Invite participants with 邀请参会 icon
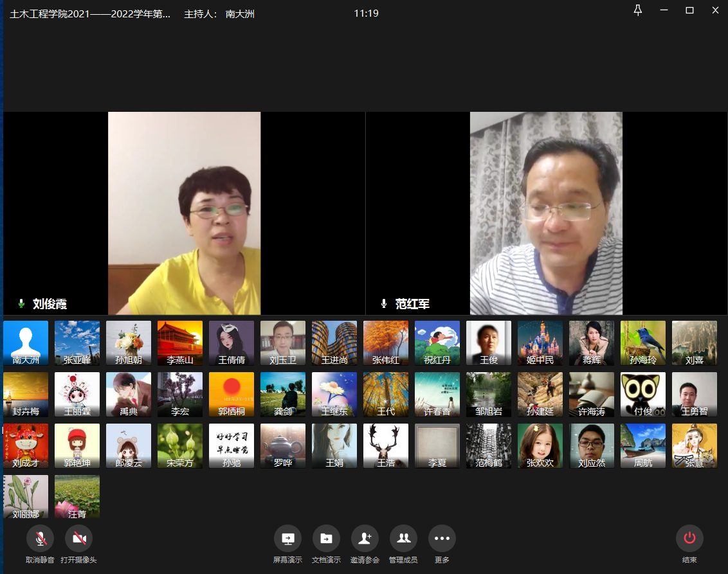Screen dimensions: 728x574 pos(365,539)
